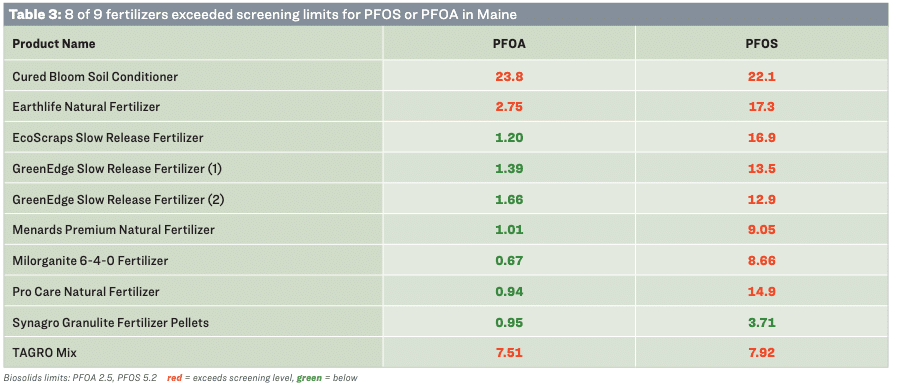The image size is (897, 386).
Task: Select Cured Bloom Soil Conditioner row name
Action: coord(95,76)
